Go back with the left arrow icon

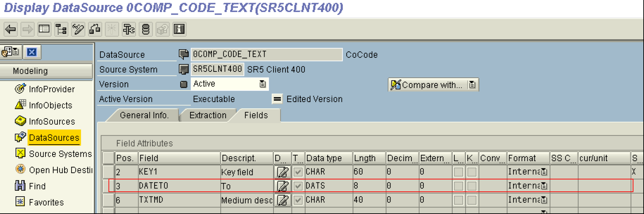(11, 29)
